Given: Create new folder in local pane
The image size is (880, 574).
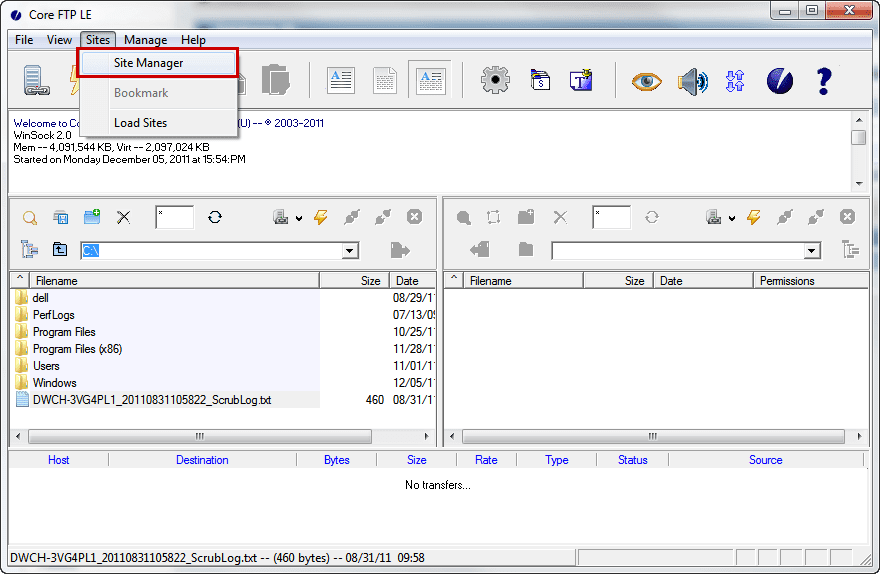Looking at the screenshot, I should (92, 217).
